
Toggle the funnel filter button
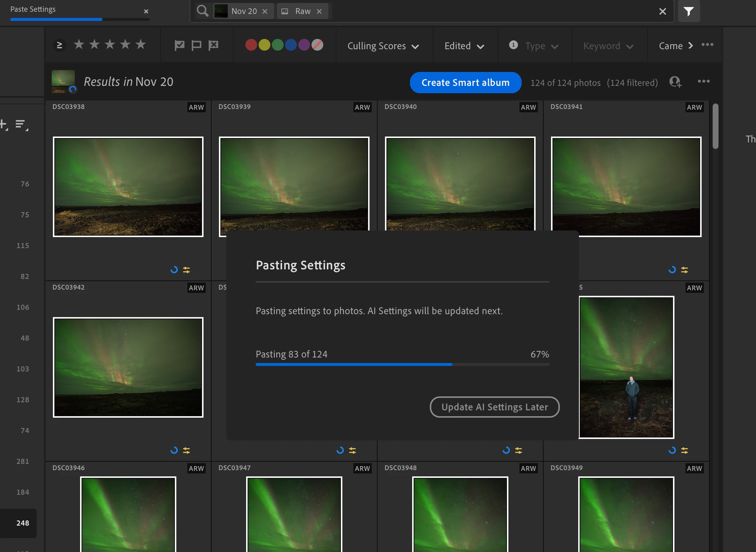click(689, 11)
